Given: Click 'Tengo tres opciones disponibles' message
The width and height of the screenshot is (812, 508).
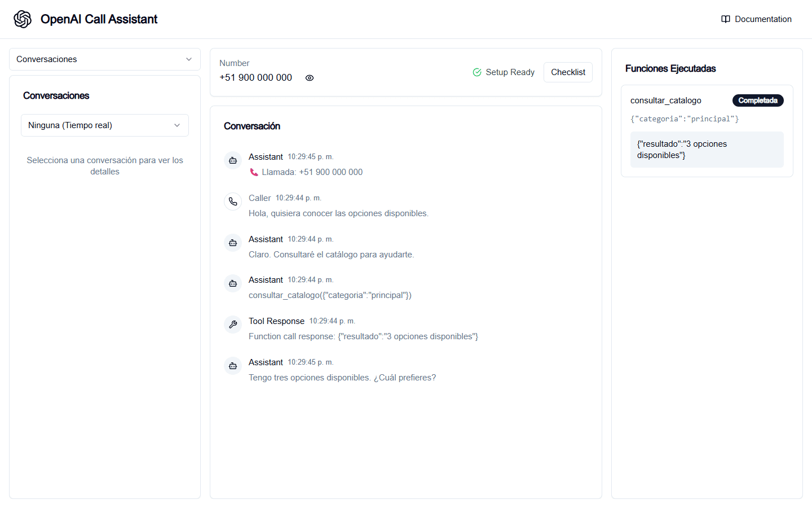Looking at the screenshot, I should click(x=342, y=378).
